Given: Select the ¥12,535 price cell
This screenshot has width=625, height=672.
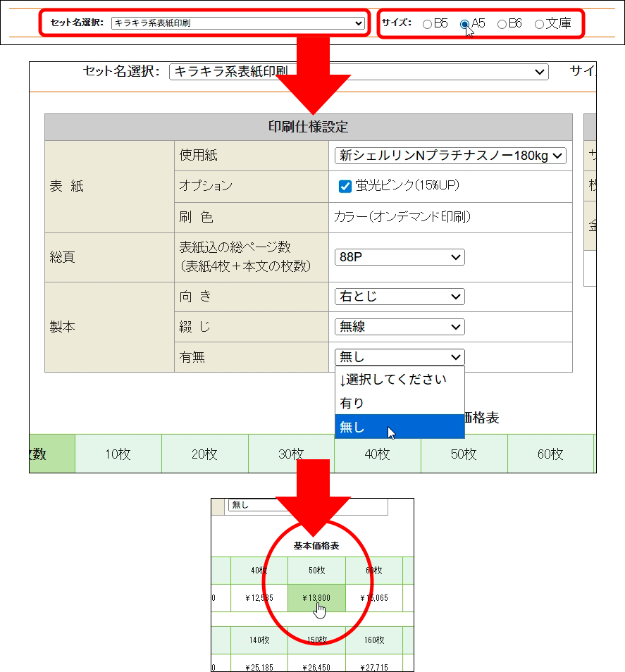Looking at the screenshot, I should (259, 598).
